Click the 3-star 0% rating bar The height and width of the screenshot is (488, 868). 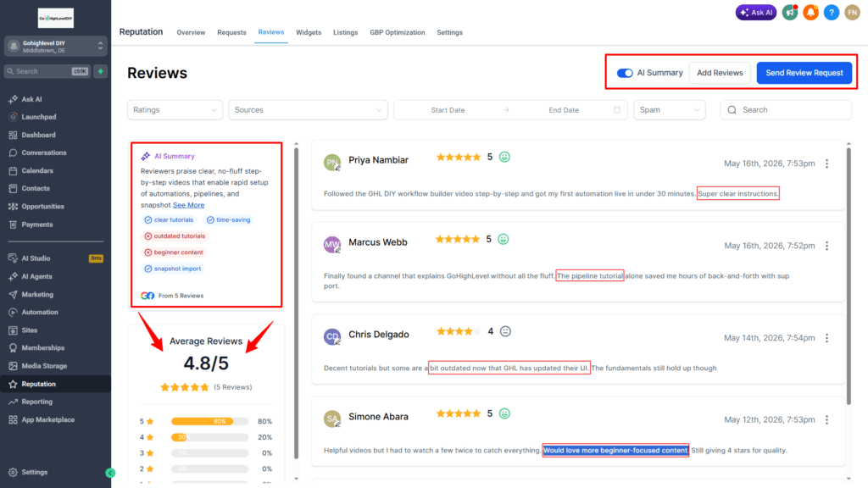209,453
